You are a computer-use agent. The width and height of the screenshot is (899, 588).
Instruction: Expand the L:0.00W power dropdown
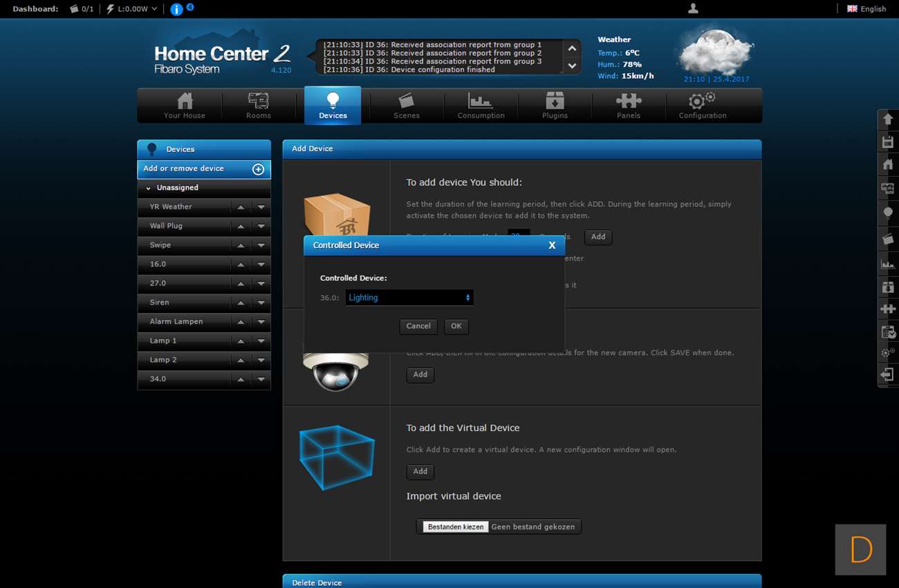[x=131, y=9]
